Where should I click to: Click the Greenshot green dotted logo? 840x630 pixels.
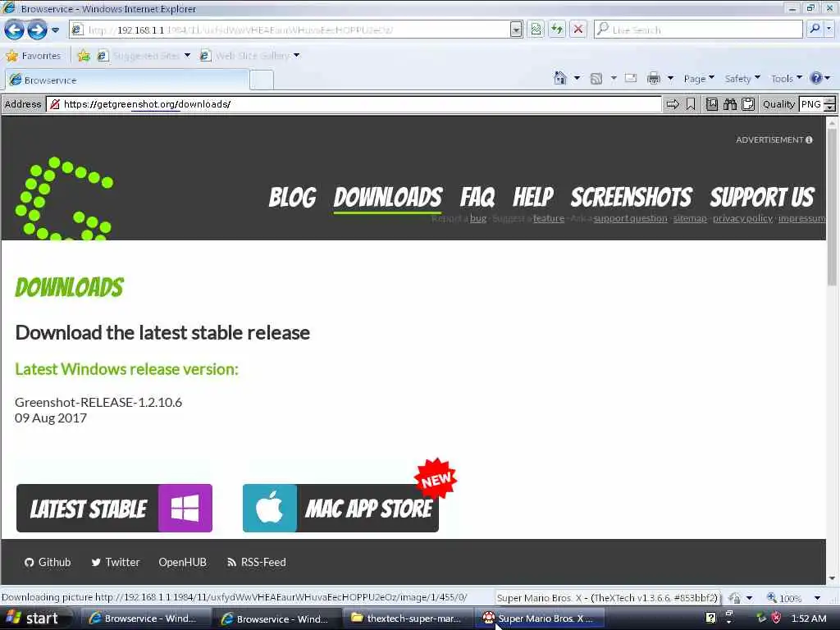click(64, 199)
